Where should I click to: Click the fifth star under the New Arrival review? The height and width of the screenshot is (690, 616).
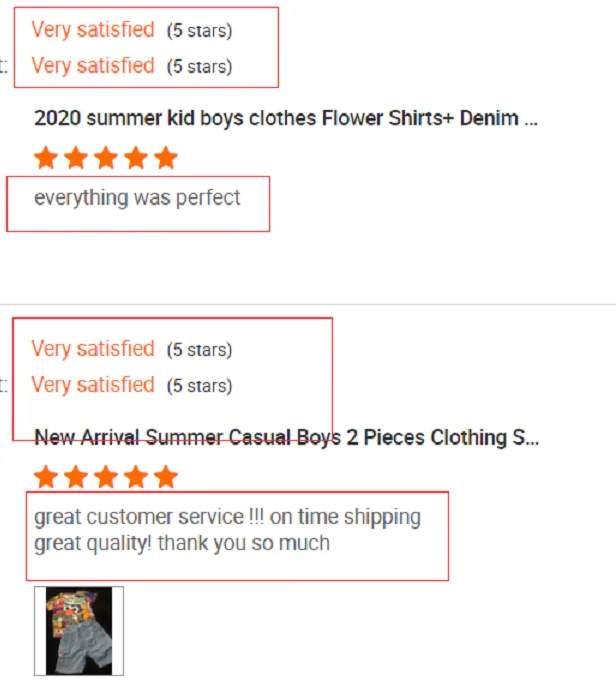click(x=166, y=477)
